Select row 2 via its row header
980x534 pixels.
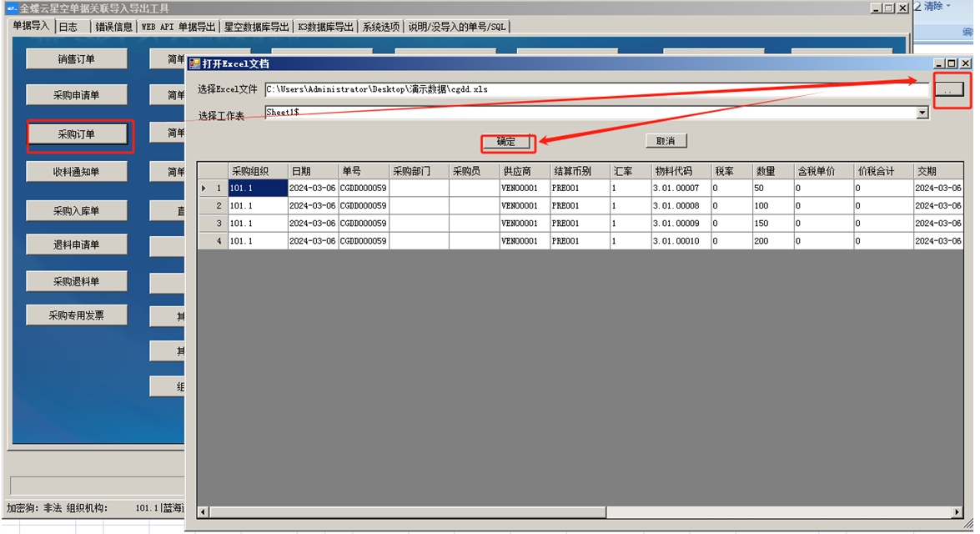(214, 205)
